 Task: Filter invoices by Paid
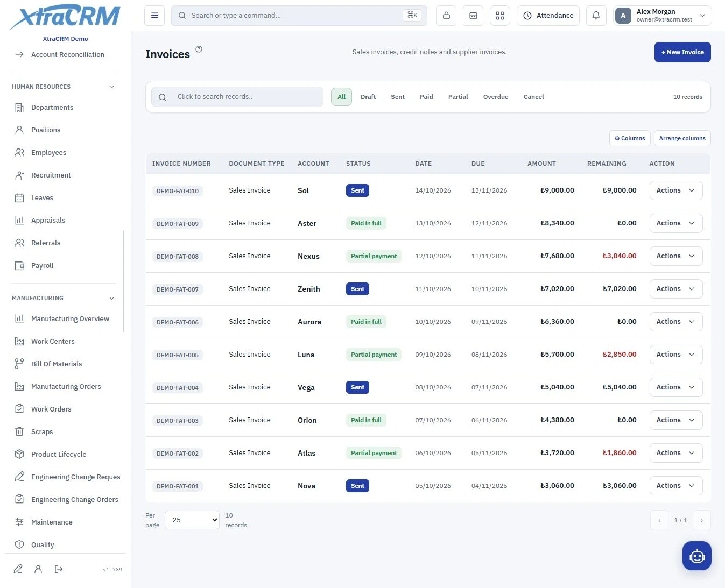(x=426, y=97)
